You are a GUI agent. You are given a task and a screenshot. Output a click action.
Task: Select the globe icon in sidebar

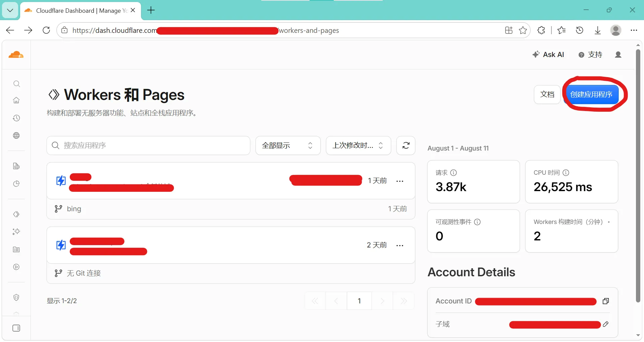(x=16, y=135)
